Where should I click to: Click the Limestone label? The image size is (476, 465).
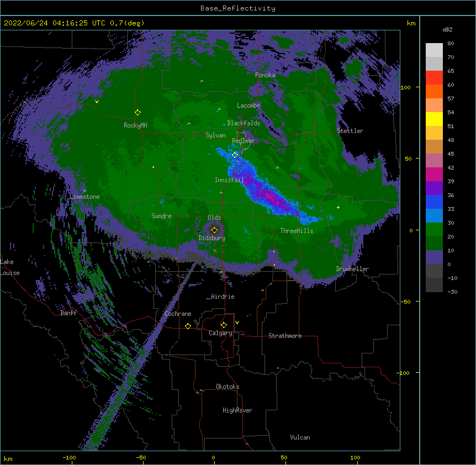point(84,197)
